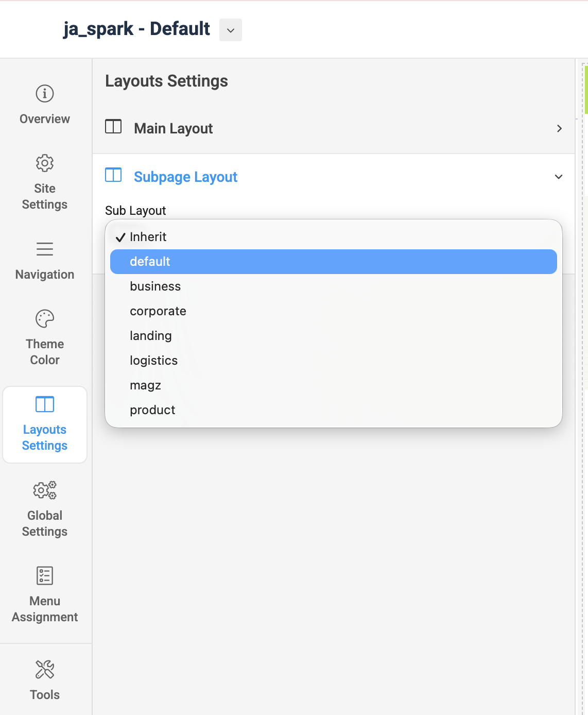The width and height of the screenshot is (588, 715).
Task: Select the checked Inherit option
Action: coord(148,236)
